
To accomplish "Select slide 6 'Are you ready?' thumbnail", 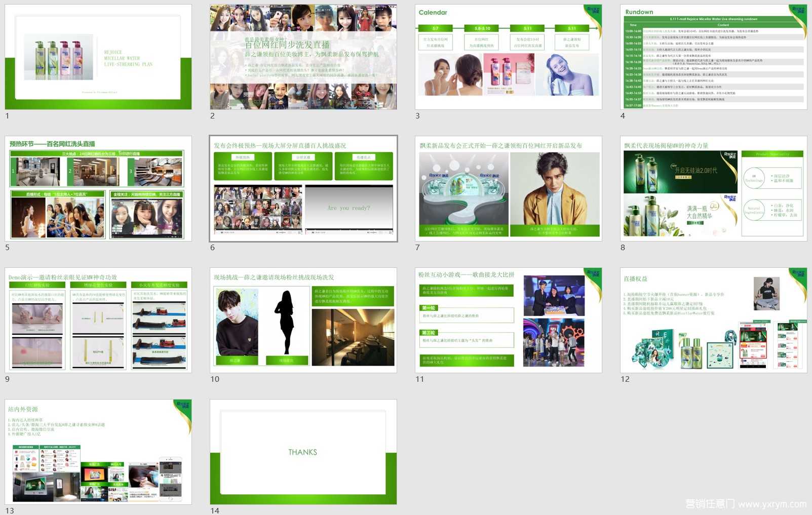I will 303,188.
